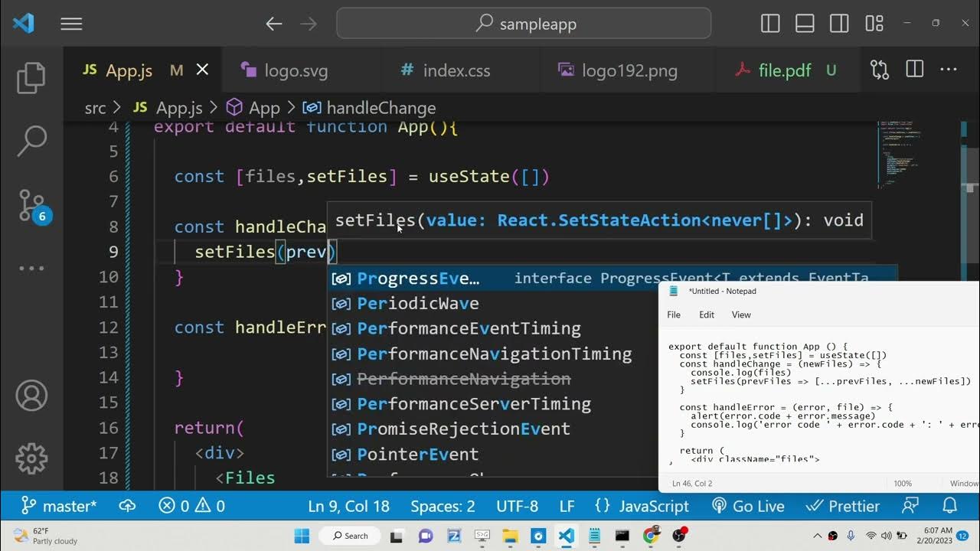
Task: Open the Search view in activity bar
Action: [x=31, y=141]
